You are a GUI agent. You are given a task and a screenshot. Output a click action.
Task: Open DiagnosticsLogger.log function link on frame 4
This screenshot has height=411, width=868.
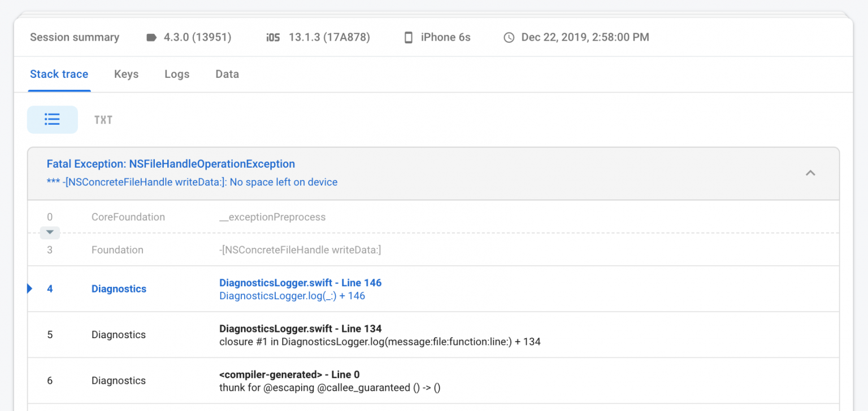(x=292, y=295)
